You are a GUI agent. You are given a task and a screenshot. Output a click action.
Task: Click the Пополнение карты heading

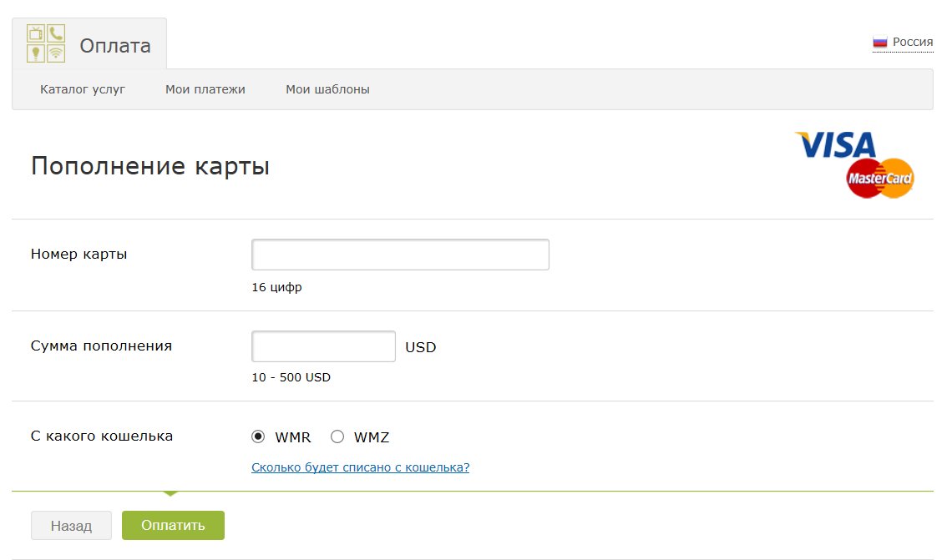point(150,166)
